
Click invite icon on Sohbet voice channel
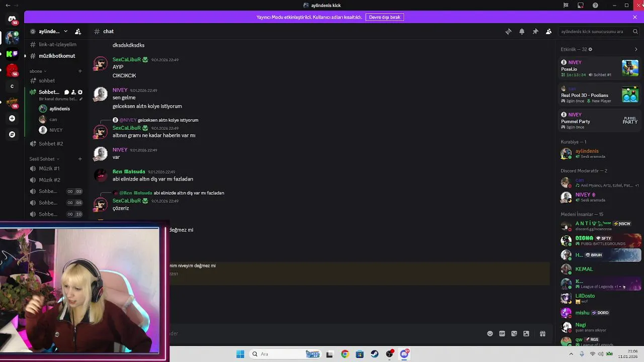click(73, 92)
